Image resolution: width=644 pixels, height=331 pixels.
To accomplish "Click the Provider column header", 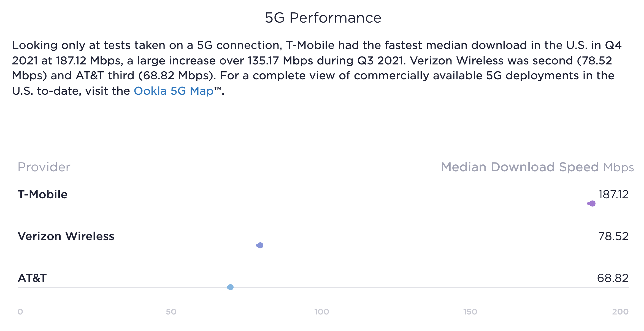I will point(44,167).
